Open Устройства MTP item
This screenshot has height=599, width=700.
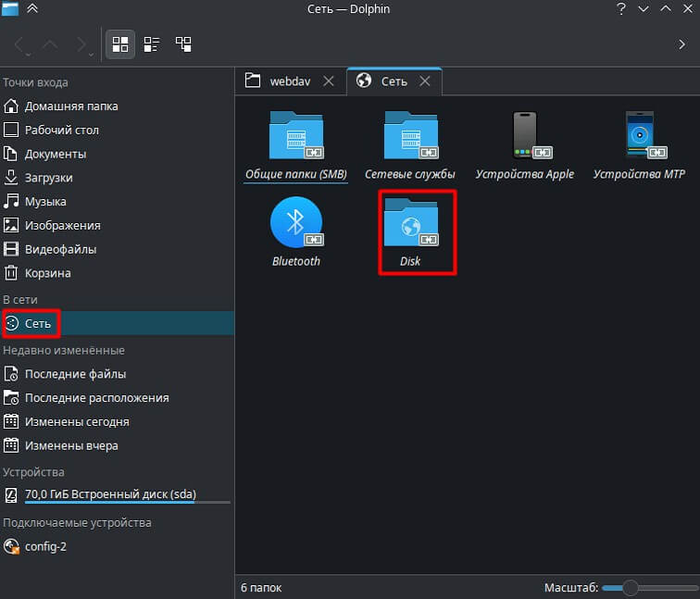pyautogui.click(x=639, y=146)
